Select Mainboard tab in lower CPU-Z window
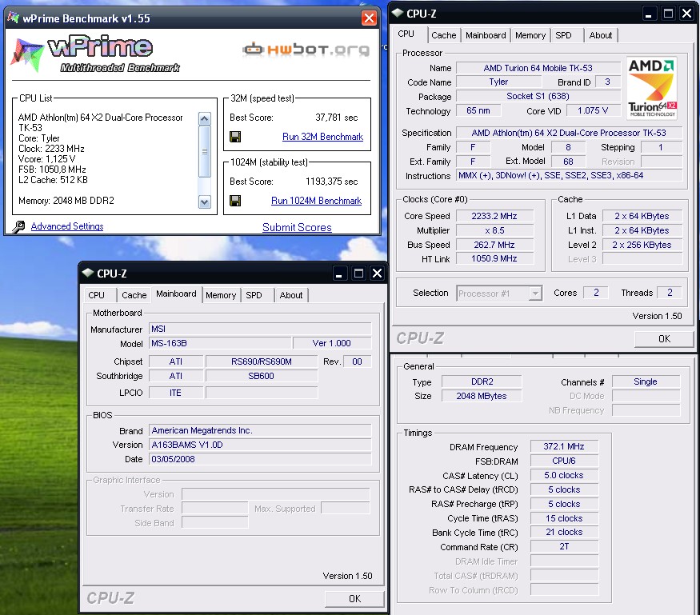 tap(176, 294)
